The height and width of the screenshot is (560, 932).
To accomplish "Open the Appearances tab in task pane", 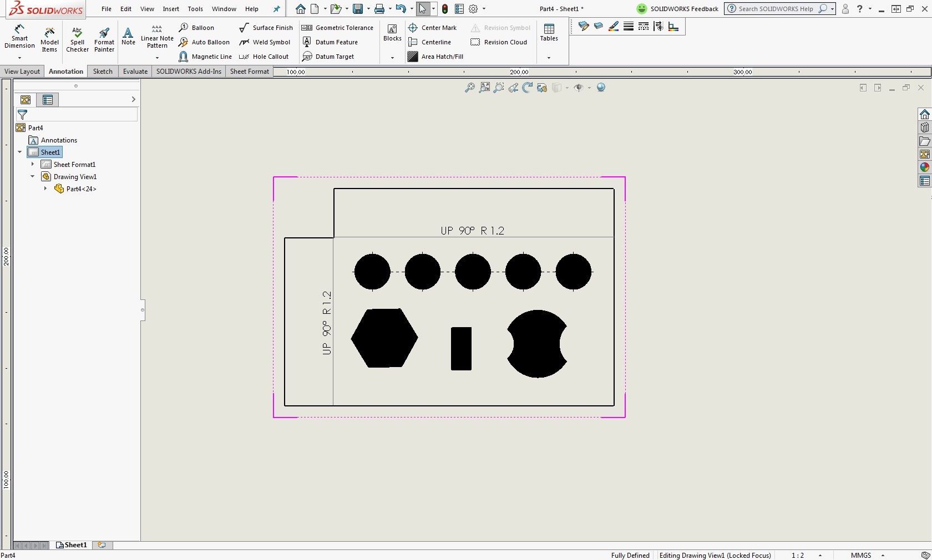I will (924, 167).
